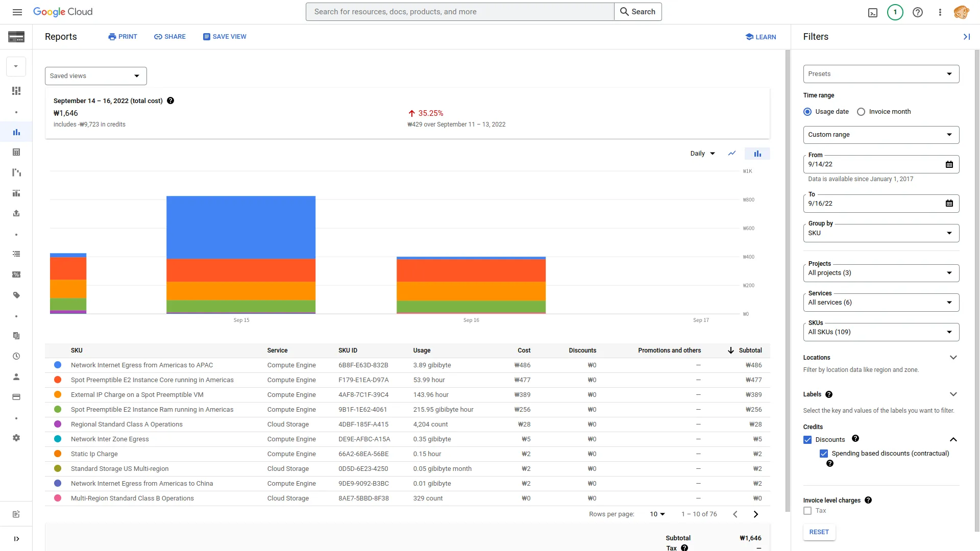Click the blue swatch for Egress to APAC
The width and height of the screenshot is (980, 551).
click(x=58, y=365)
